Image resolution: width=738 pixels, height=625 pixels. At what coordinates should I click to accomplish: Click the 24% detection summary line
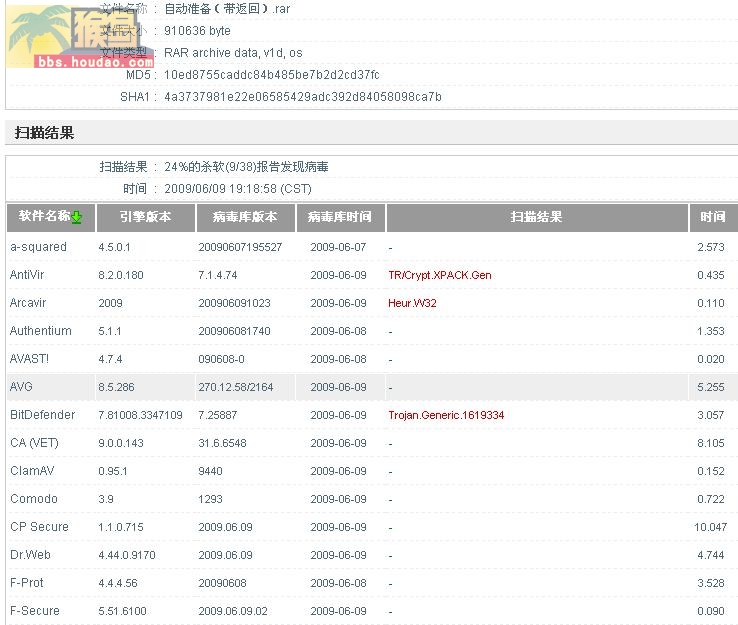pos(246,167)
